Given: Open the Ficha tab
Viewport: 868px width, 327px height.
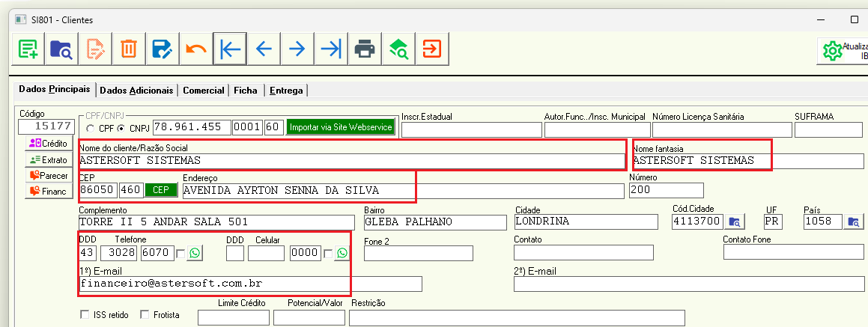Looking at the screenshot, I should 246,91.
